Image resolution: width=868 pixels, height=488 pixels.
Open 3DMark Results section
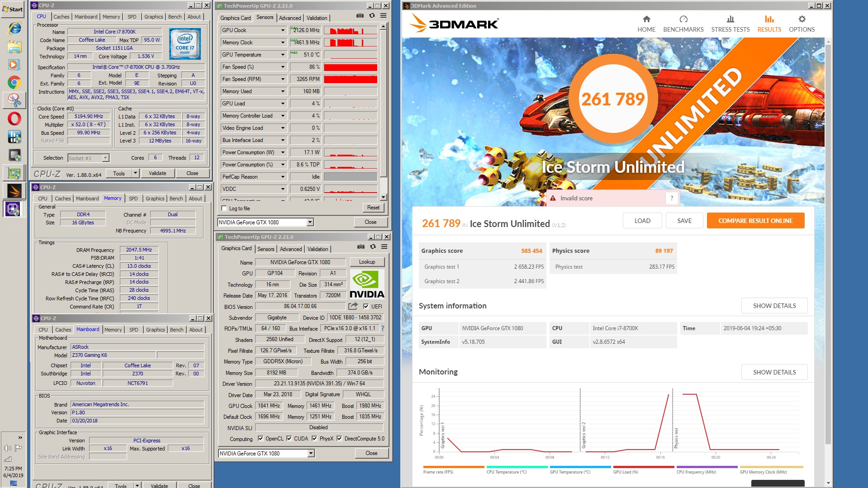(x=769, y=24)
